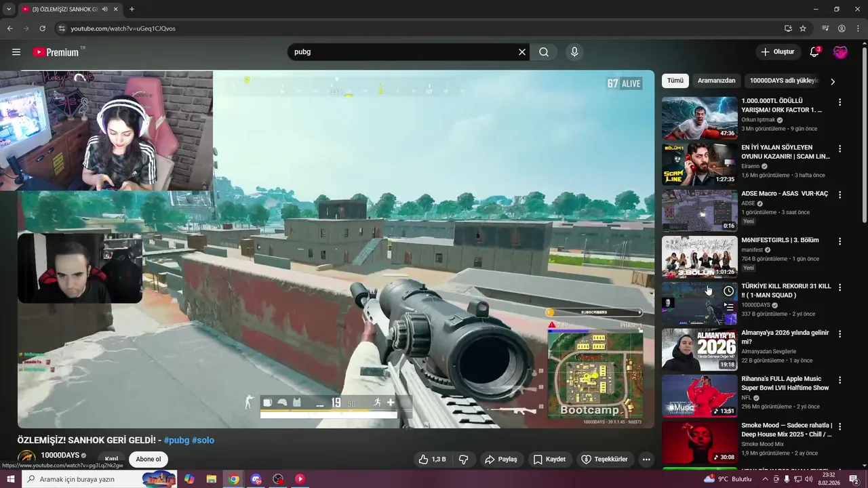Dislike the video
This screenshot has height=488, width=868.
(x=464, y=459)
